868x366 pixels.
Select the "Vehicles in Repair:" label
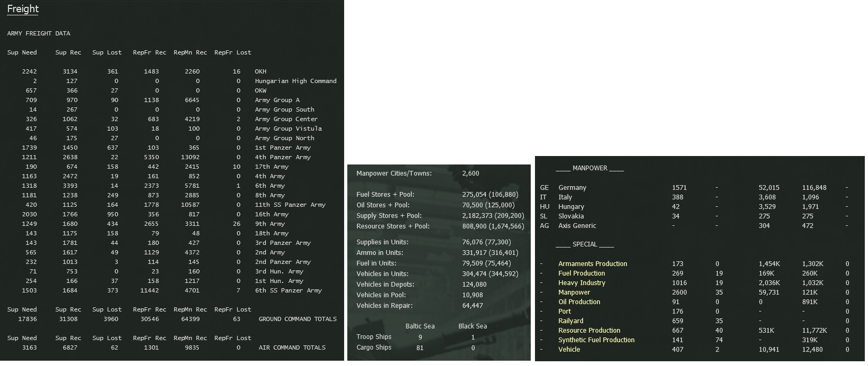[384, 306]
